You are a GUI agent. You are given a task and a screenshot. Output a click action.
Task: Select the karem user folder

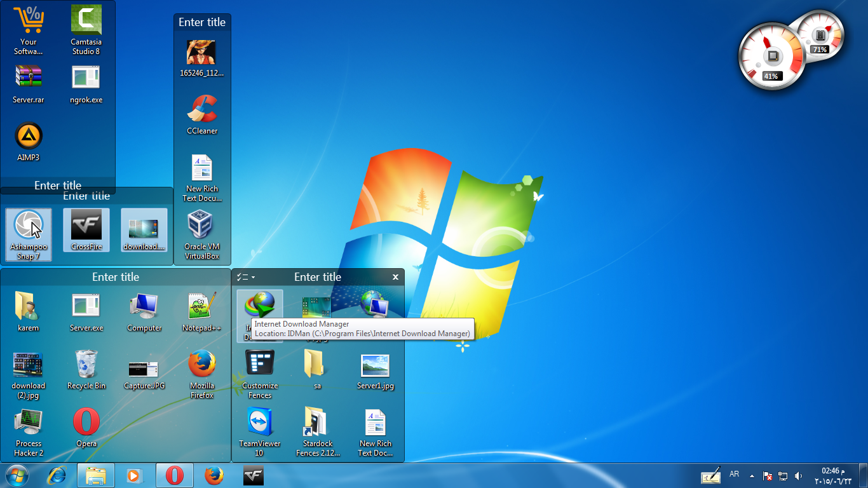(x=29, y=311)
